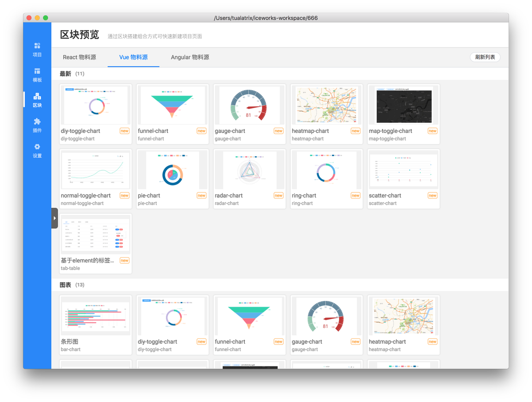532x402 pixels.
Task: Click the normal-toggle-chart title text
Action: (x=86, y=195)
